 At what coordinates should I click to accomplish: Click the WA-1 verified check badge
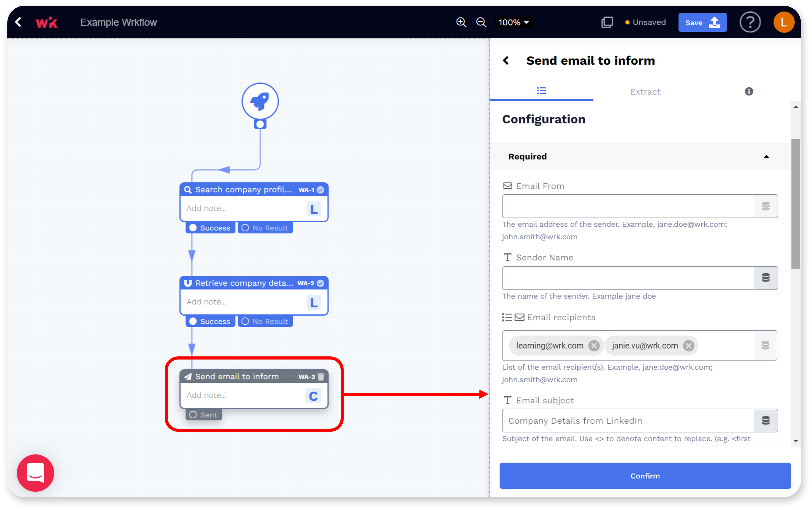[320, 190]
